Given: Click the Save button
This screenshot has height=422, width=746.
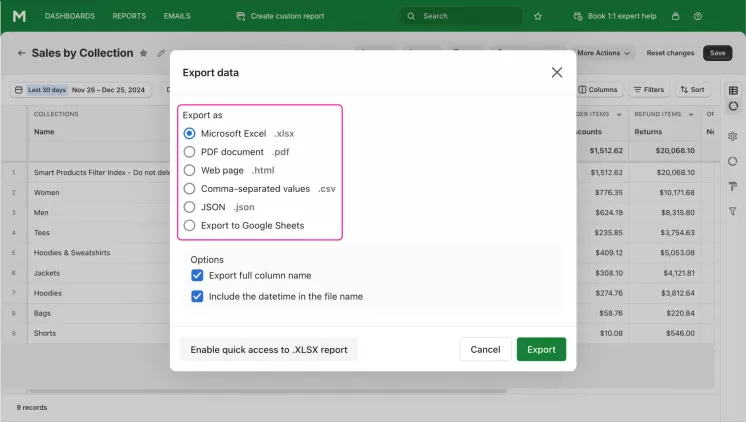Looking at the screenshot, I should pyautogui.click(x=717, y=53).
